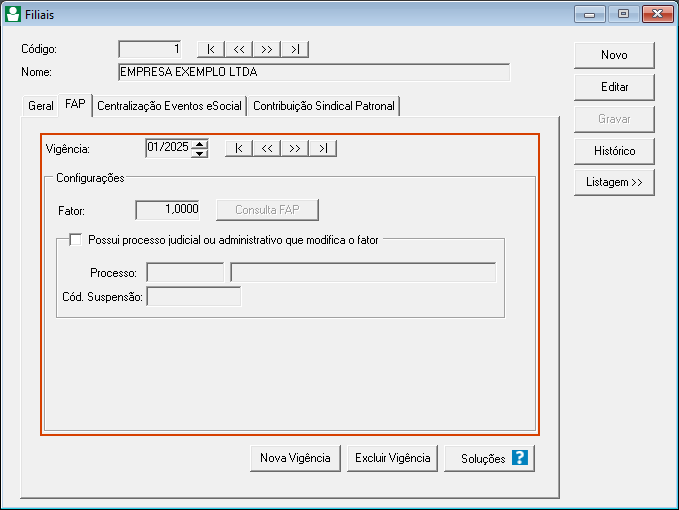Screen dimensions: 679x510
Task: Go to previous Vigência period
Action: pos(267,149)
